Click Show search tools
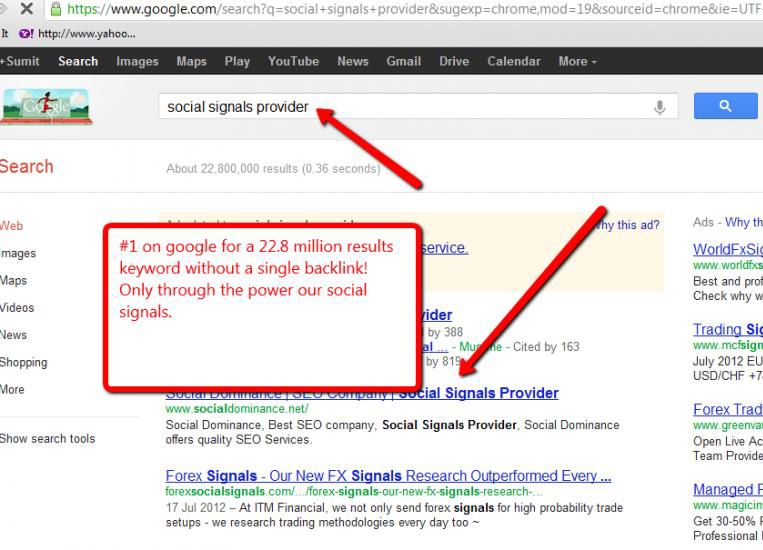The image size is (763, 550). (48, 439)
